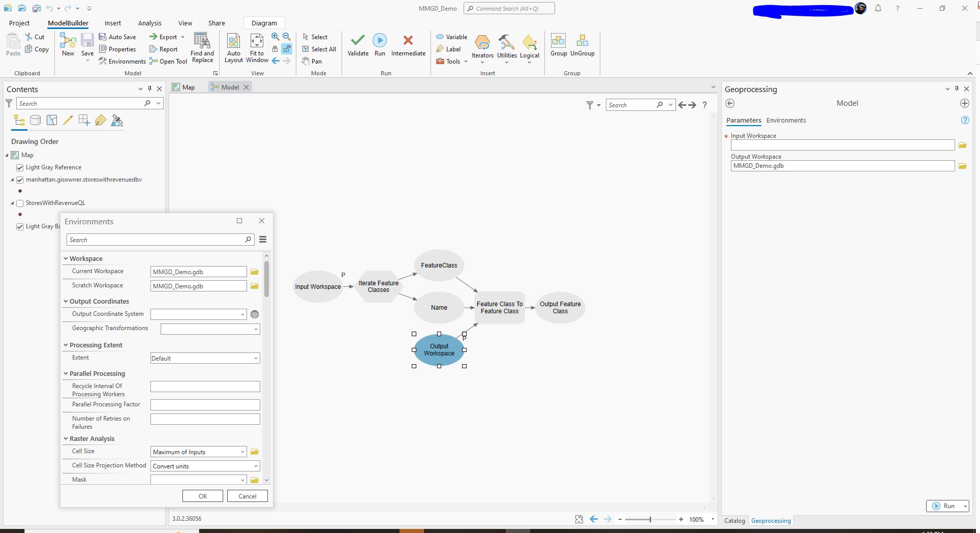980x533 pixels.
Task: Click the List By Data Source icon
Action: coord(35,121)
